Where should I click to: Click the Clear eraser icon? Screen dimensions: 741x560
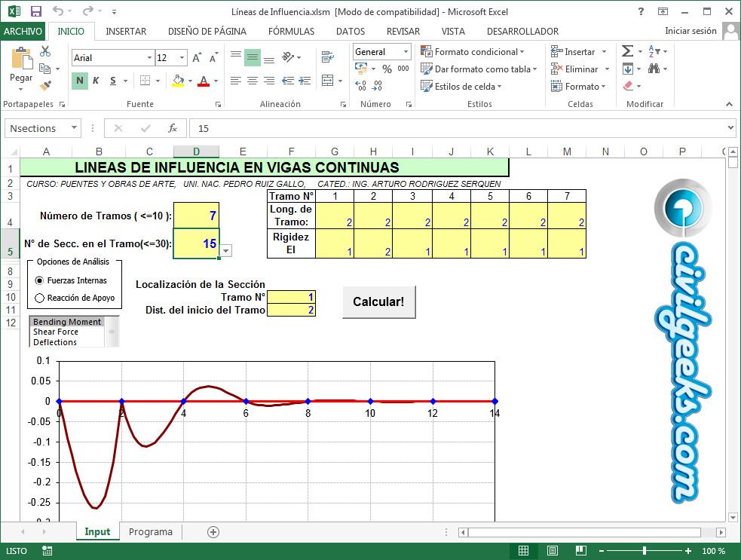[628, 86]
